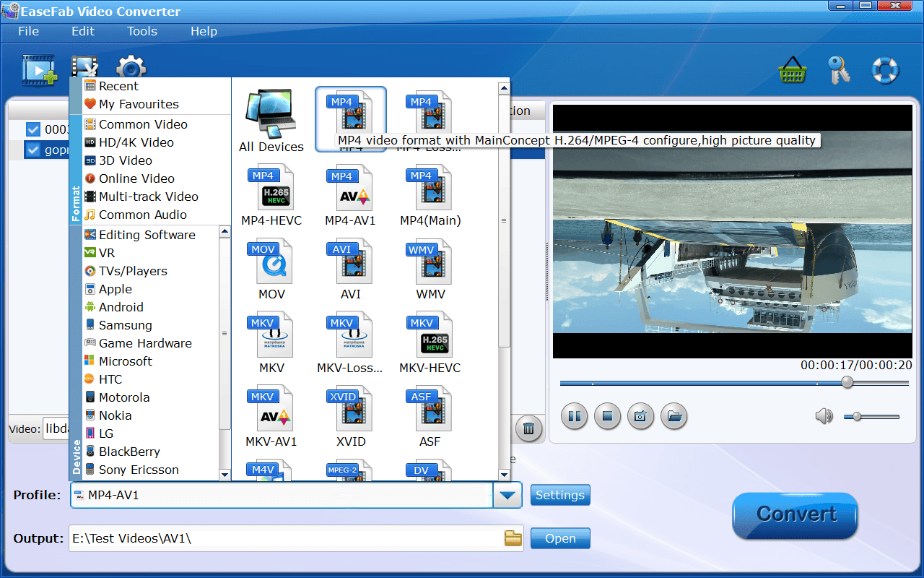Click the shopping basket buy icon
924x578 pixels.
pos(792,71)
